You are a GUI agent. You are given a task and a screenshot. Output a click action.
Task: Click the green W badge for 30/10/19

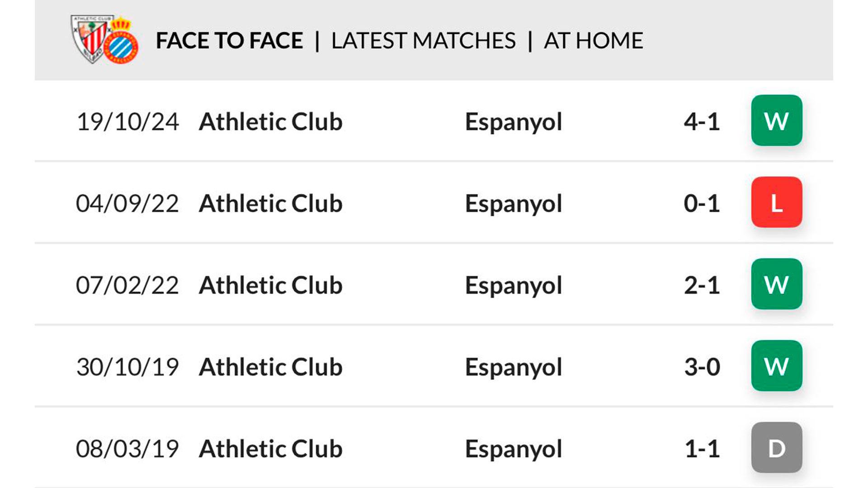(776, 366)
